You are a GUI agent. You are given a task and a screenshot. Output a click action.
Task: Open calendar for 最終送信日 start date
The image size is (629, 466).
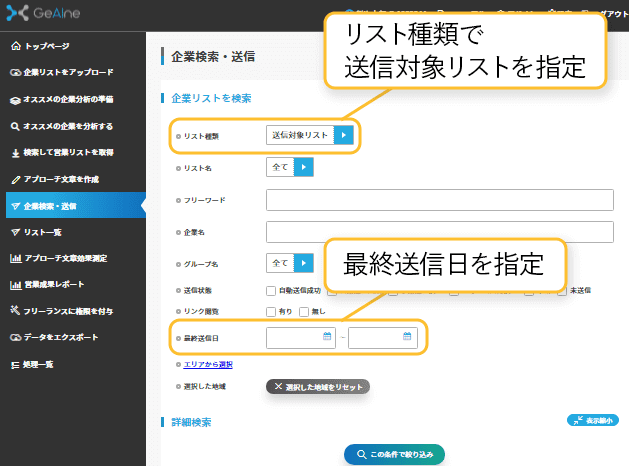click(x=327, y=336)
